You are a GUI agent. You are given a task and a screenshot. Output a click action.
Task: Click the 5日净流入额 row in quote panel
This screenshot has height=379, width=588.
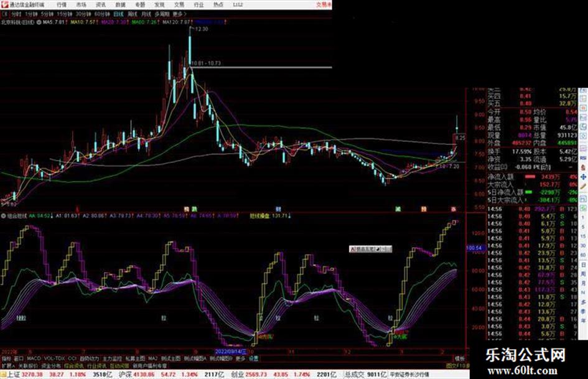pos(532,192)
